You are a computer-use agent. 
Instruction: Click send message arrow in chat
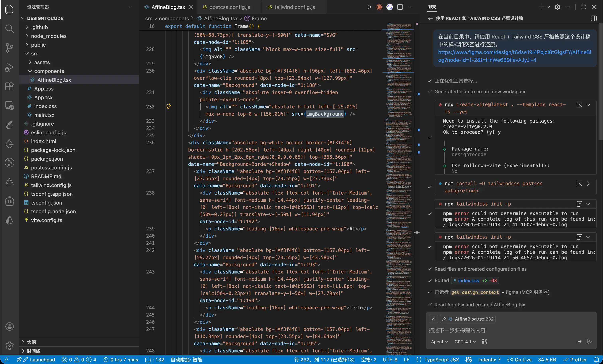[x=589, y=342]
